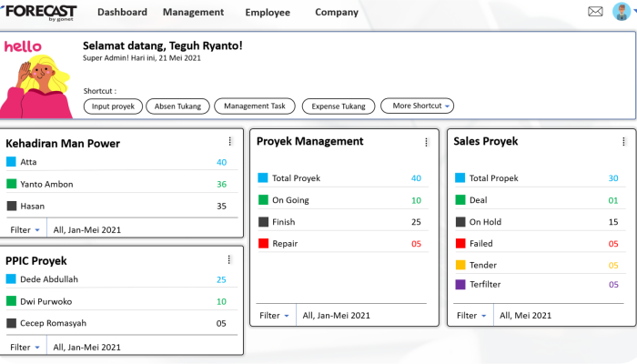Screen dimensions: 637x364
Task: Click the red Repair color square
Action: pyautogui.click(x=263, y=243)
